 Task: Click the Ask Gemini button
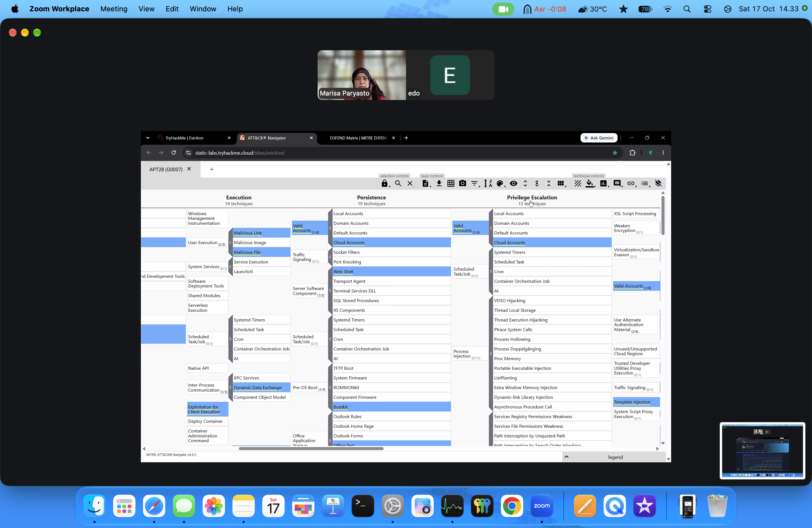tap(599, 138)
